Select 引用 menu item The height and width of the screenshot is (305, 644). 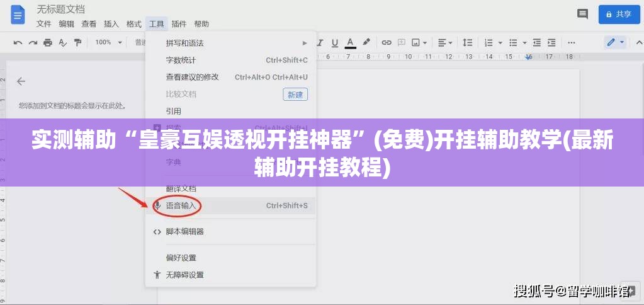pos(230,112)
